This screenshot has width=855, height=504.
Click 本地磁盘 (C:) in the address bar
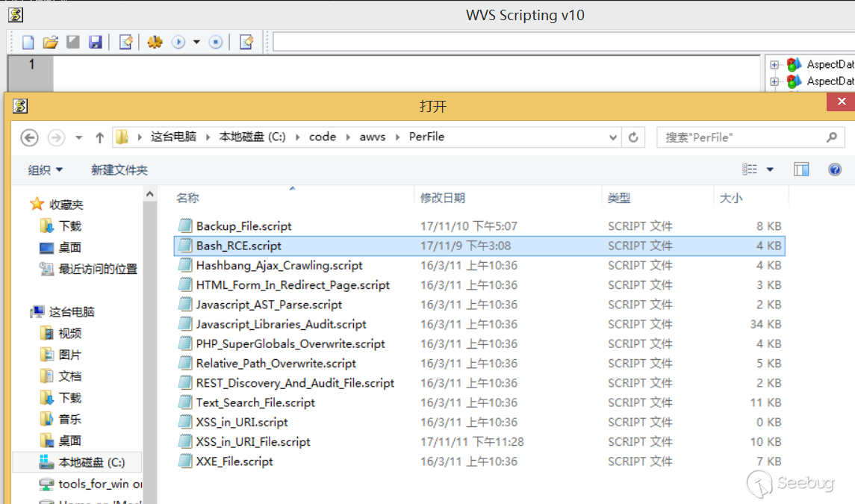coord(252,137)
